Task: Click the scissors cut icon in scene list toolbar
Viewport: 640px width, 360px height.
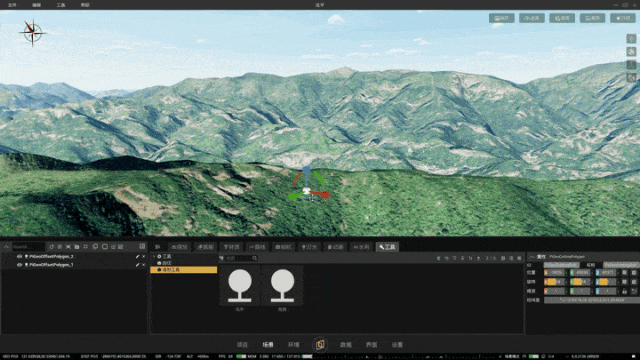Action: pyautogui.click(x=68, y=247)
